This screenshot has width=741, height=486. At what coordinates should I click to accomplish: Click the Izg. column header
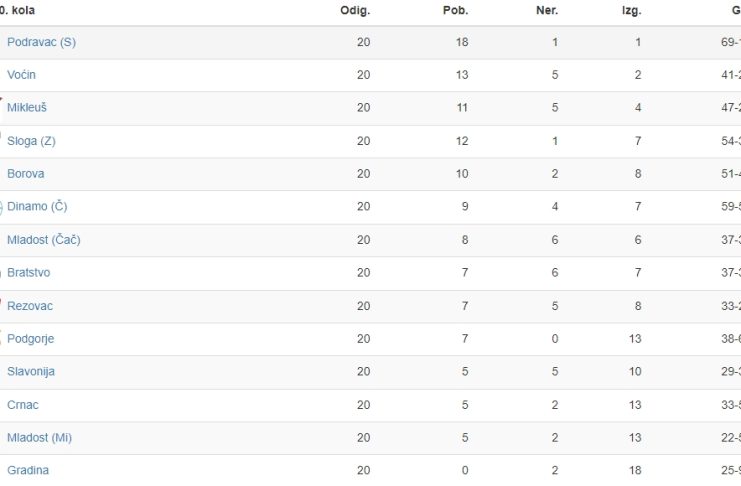point(631,10)
